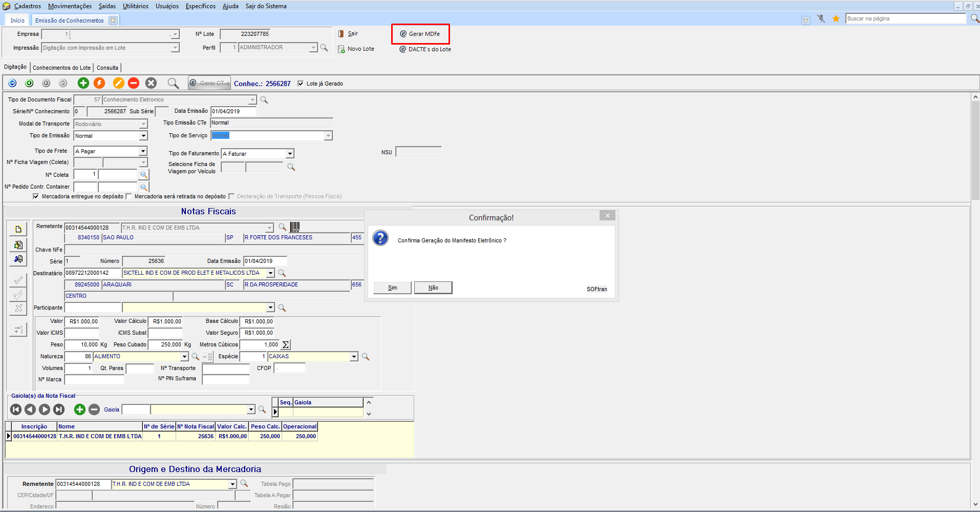Click the gray X cancel icon
The image size is (980, 512).
coord(151,83)
